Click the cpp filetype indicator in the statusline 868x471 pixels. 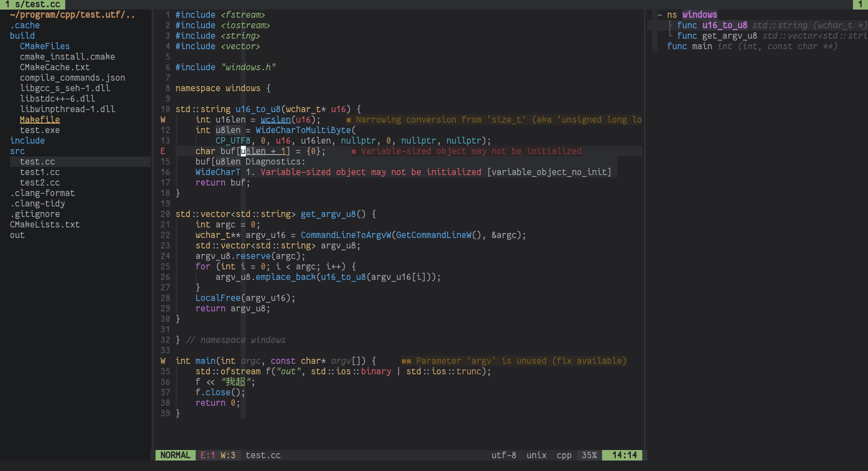(x=564, y=455)
